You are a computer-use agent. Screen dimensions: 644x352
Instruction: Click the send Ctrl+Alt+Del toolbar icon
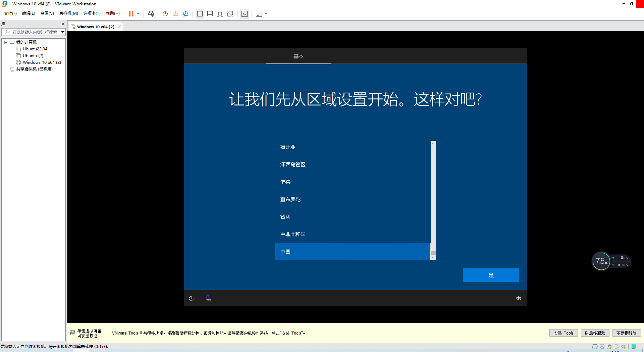click(x=151, y=14)
